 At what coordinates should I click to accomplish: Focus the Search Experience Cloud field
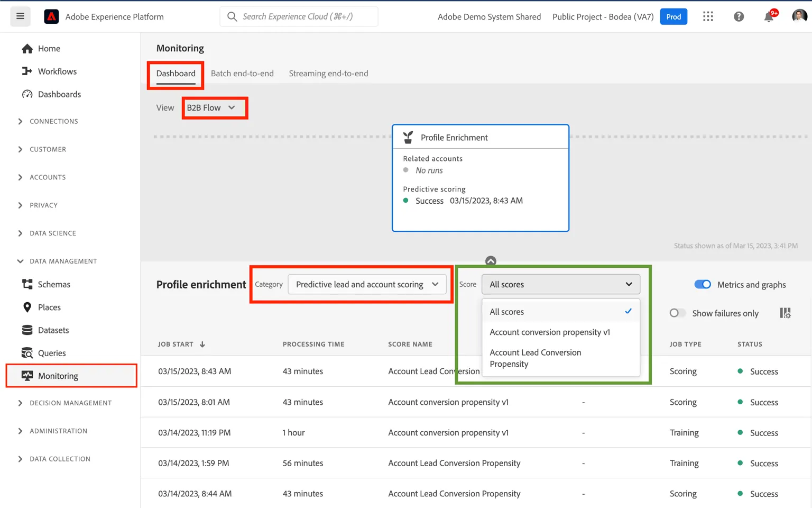coord(299,16)
